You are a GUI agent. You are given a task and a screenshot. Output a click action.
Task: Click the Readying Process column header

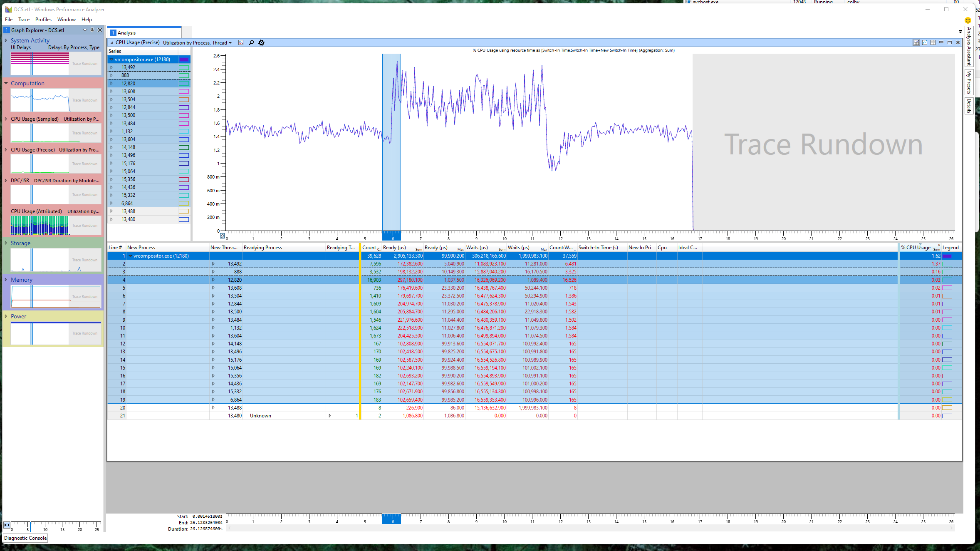click(284, 248)
